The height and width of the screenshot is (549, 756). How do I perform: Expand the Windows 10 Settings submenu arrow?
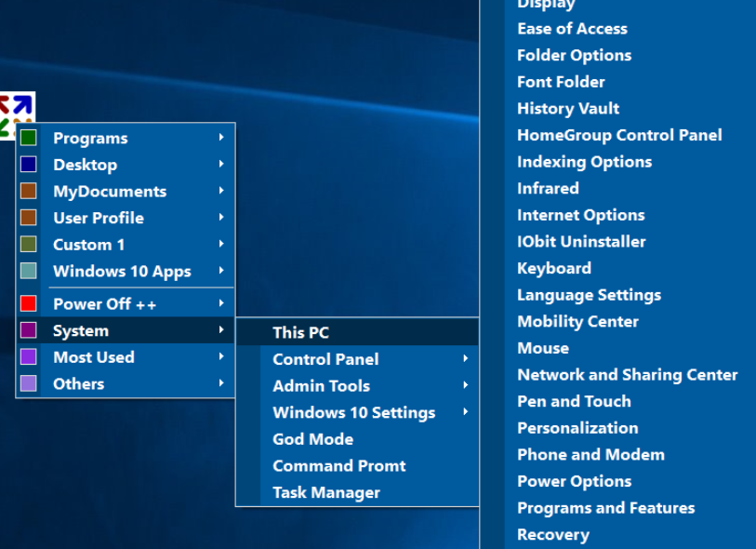[x=465, y=411]
